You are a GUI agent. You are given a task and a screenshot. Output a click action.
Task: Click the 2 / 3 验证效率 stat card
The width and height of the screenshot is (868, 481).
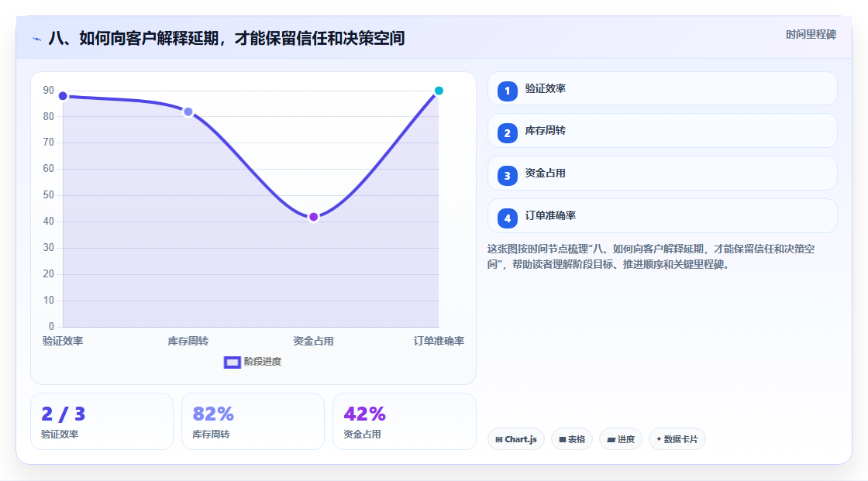[102, 421]
